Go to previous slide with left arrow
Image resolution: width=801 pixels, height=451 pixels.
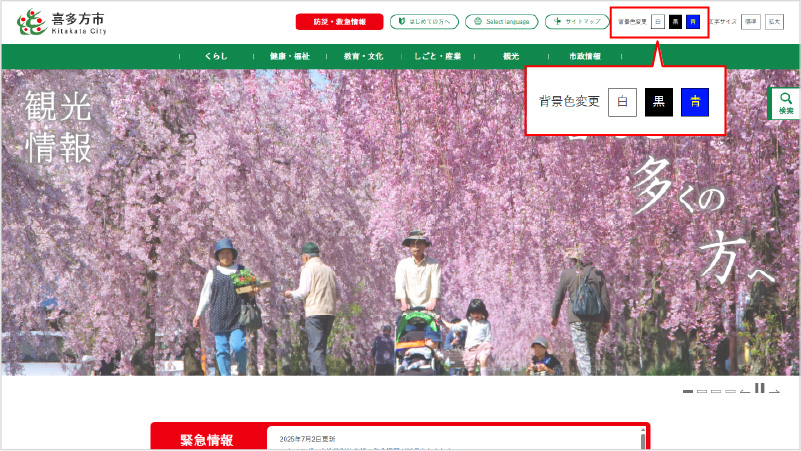coord(745,391)
